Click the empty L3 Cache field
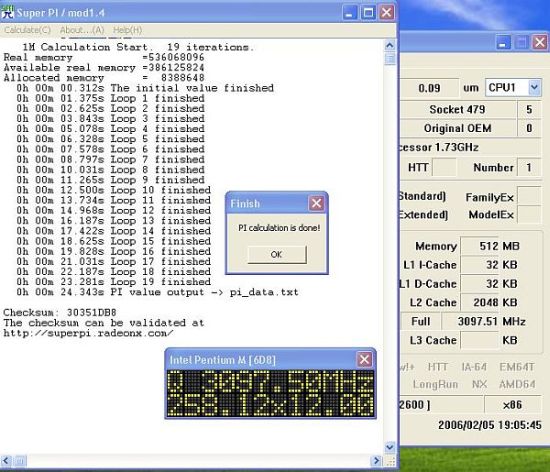 click(x=479, y=340)
